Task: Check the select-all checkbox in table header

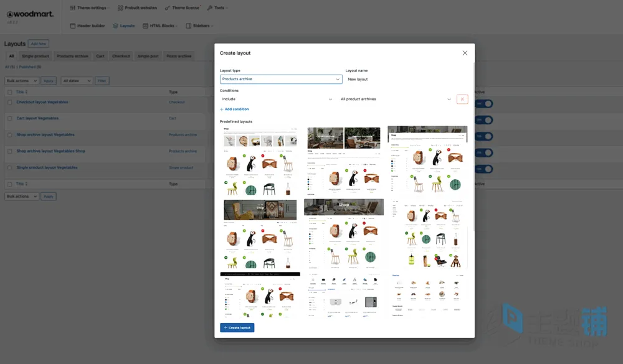Action: [10, 92]
